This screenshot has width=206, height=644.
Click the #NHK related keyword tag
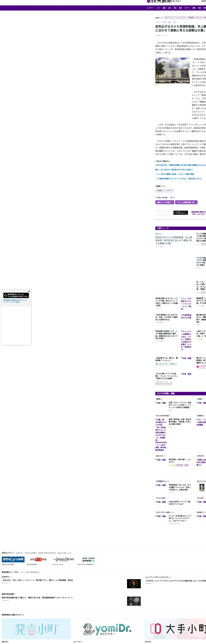[169, 191]
